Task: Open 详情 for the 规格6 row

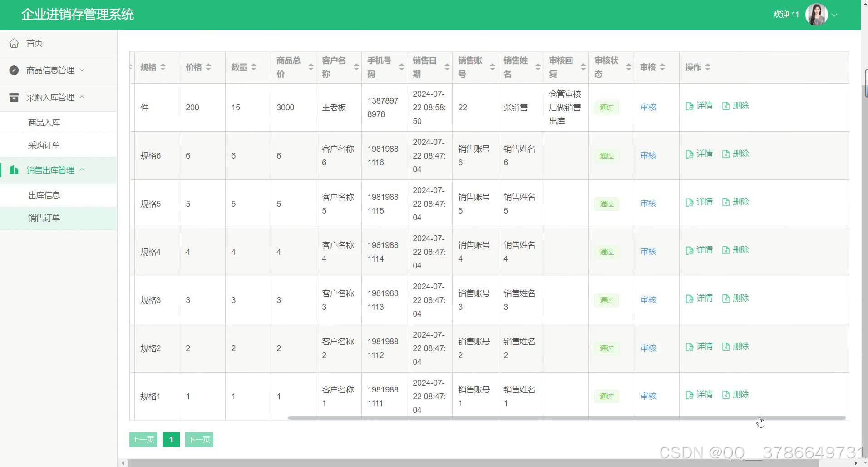Action: (x=699, y=154)
